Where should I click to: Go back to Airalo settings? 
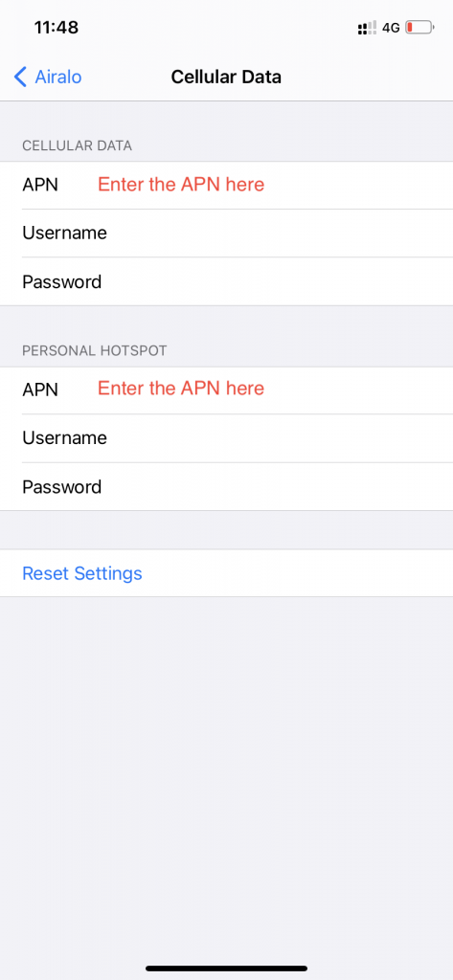click(x=48, y=78)
